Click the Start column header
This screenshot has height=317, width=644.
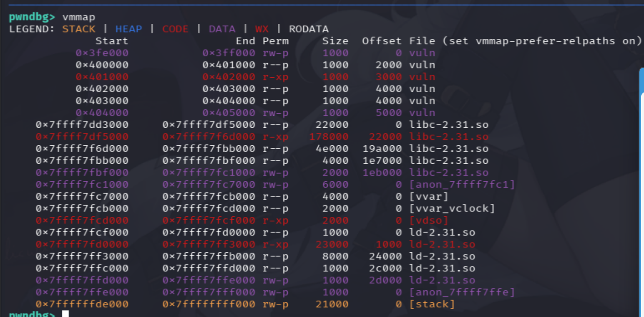tap(112, 41)
